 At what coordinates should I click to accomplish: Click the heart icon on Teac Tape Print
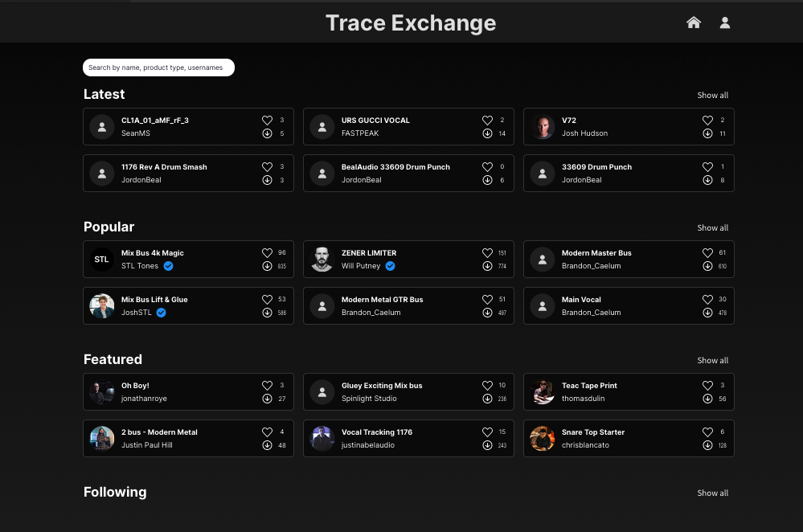coord(707,386)
